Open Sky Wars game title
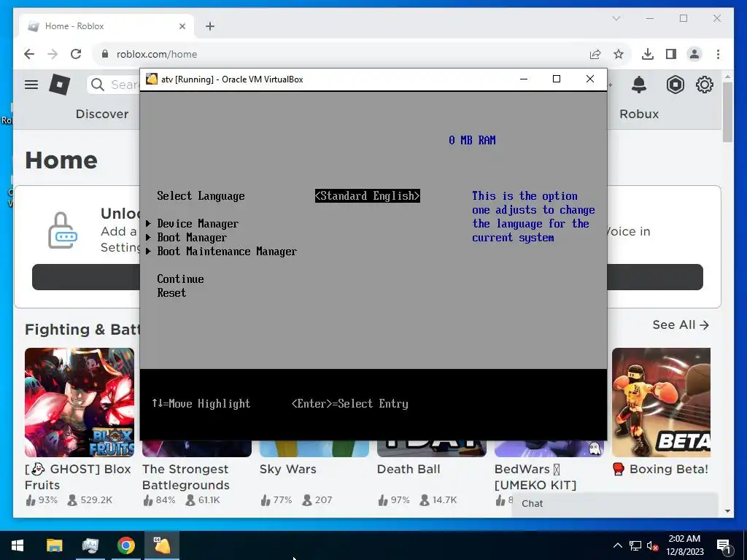The width and height of the screenshot is (747, 560). click(x=287, y=469)
